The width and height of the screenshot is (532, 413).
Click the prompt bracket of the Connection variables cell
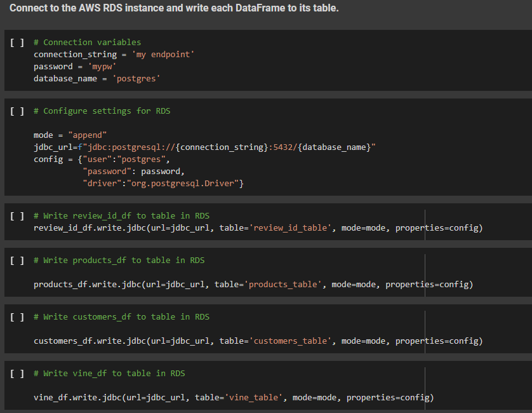[17, 42]
